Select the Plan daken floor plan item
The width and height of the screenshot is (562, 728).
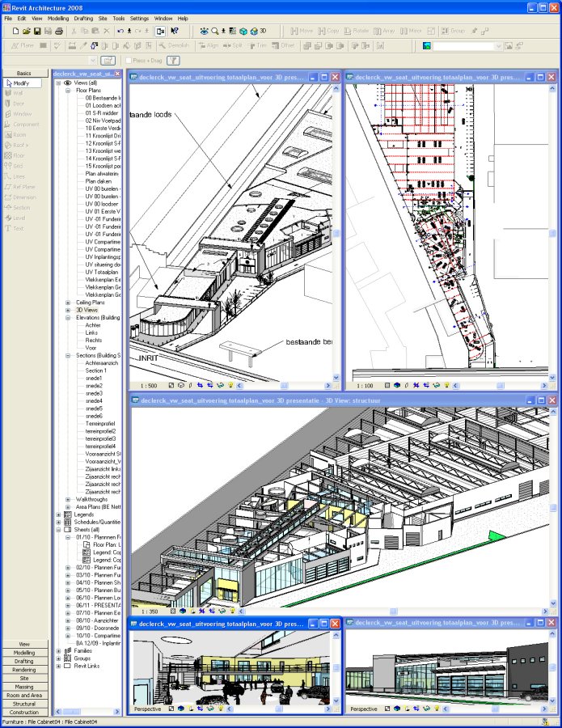[99, 181]
